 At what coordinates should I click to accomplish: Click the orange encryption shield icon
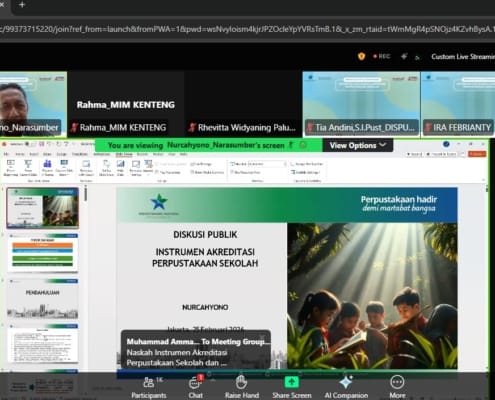click(361, 56)
